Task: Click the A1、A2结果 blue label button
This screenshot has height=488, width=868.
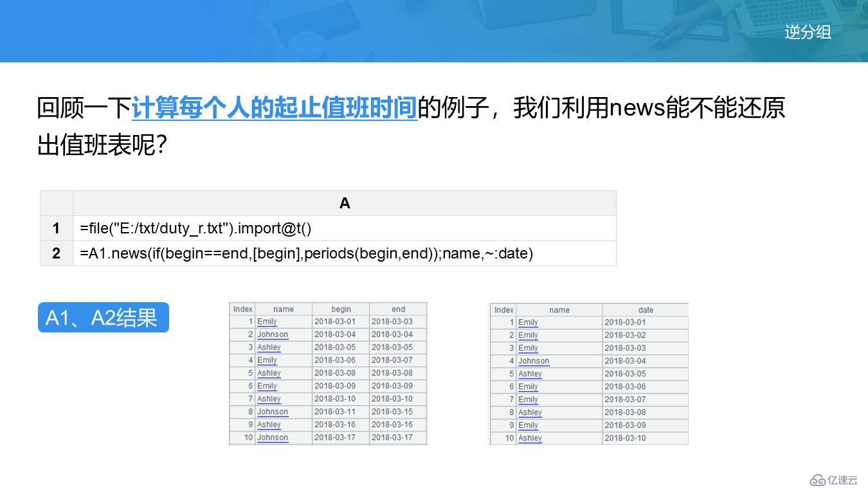Action: click(103, 318)
